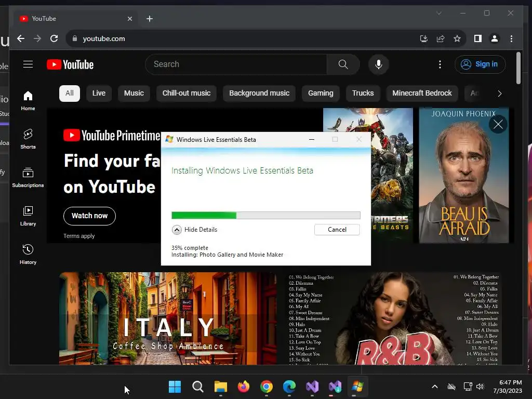Show hidden system tray icons
This screenshot has height=399, width=532.
[435, 387]
